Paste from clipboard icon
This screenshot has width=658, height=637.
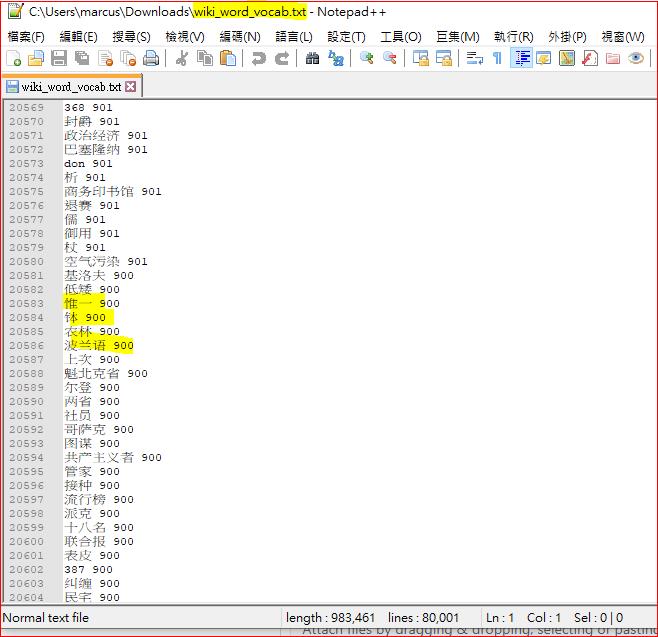228,58
